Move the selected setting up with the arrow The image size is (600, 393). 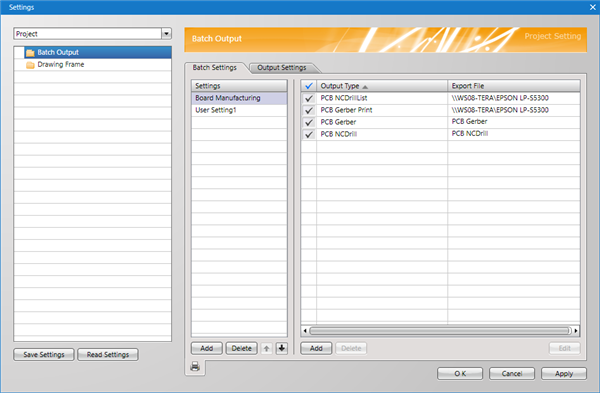pyautogui.click(x=266, y=348)
